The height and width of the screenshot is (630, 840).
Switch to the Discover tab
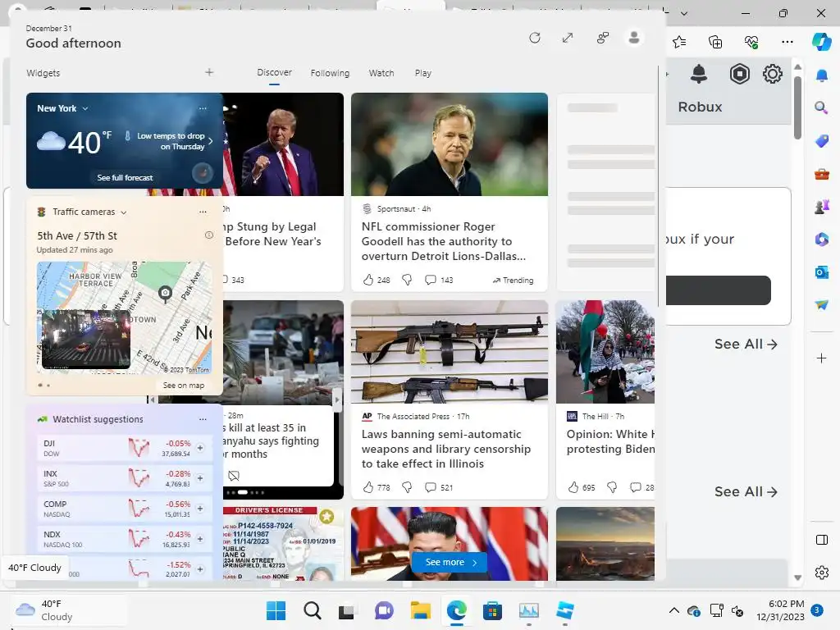point(274,72)
